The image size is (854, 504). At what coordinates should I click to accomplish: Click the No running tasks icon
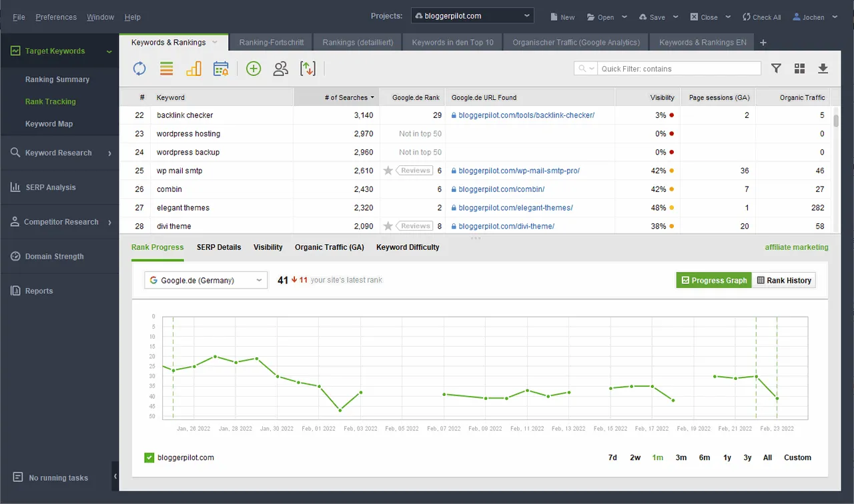[18, 477]
